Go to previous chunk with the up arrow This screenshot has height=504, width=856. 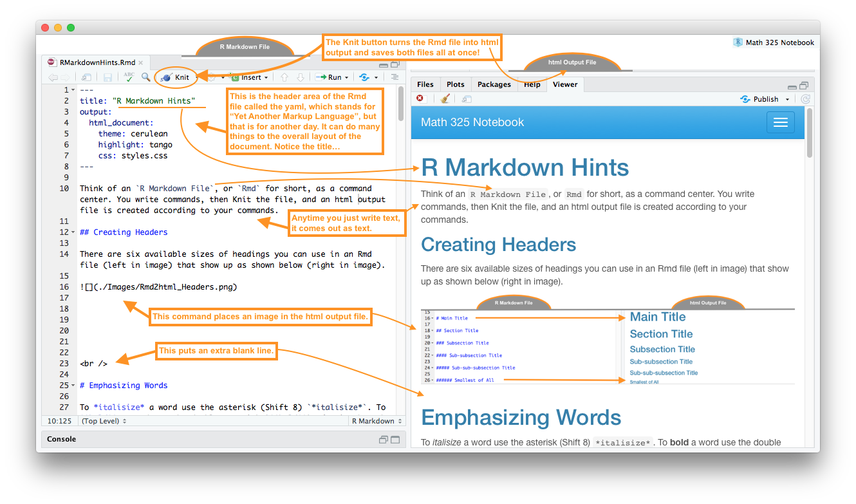284,77
